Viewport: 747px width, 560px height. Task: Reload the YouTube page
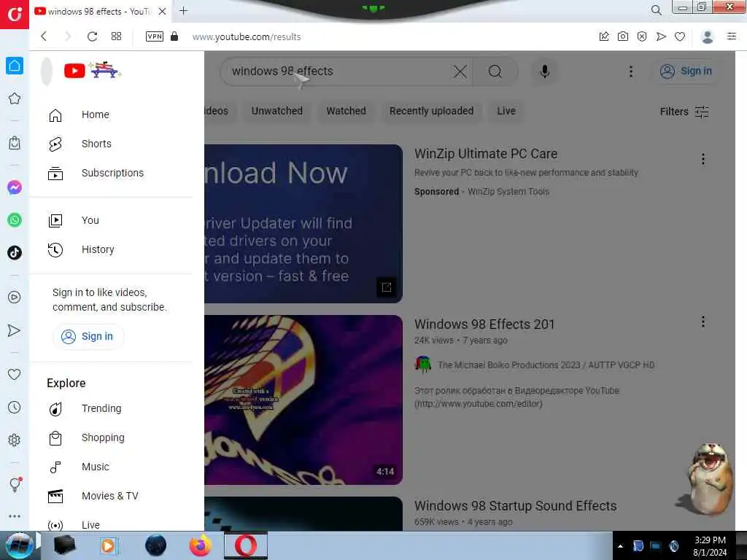coord(92,36)
